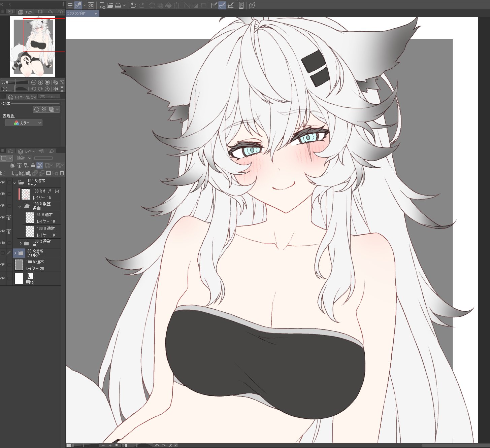Screen dimensions: 490x448
Task: Hide the キャラ folder layer
Action: click(x=3, y=182)
